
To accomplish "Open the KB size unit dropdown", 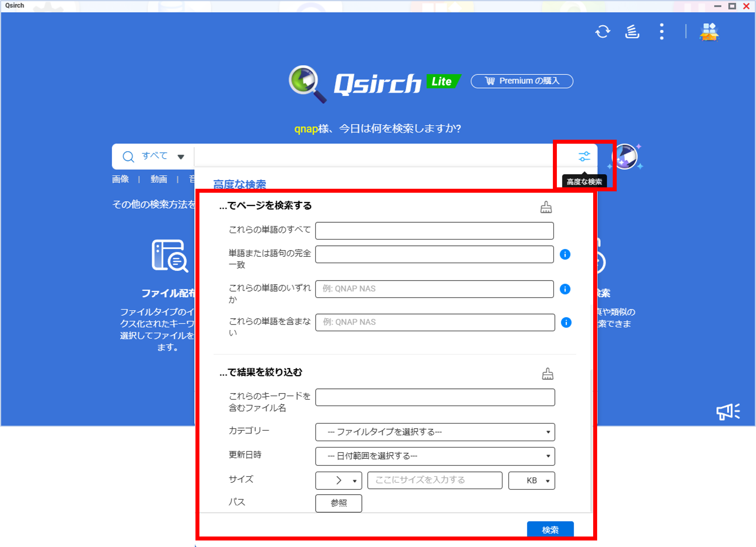I will coord(532,480).
